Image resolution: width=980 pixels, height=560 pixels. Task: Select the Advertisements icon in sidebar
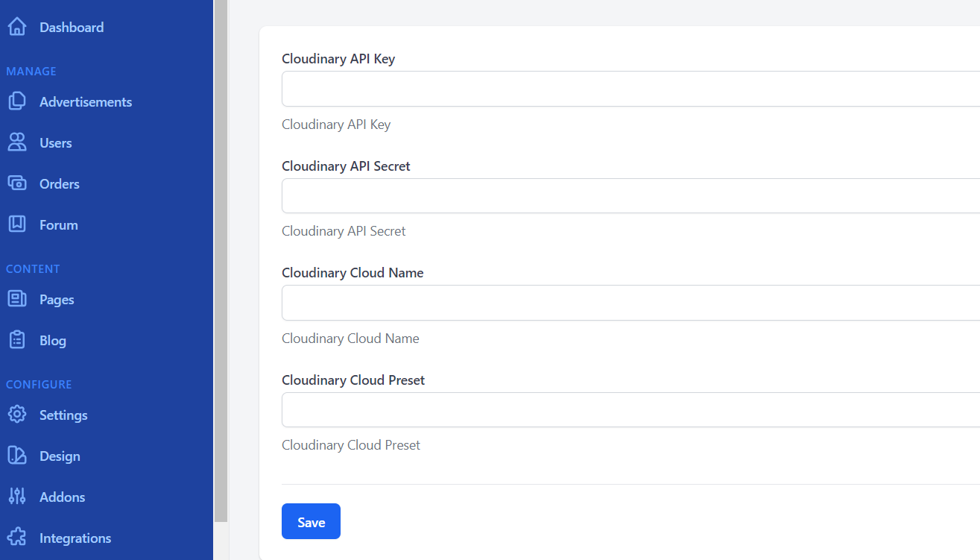[x=16, y=101]
